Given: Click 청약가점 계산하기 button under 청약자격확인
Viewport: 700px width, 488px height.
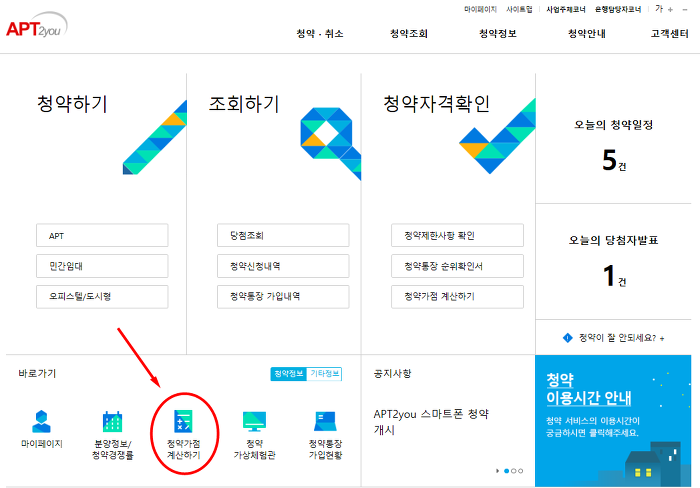Looking at the screenshot, I should tap(457, 296).
